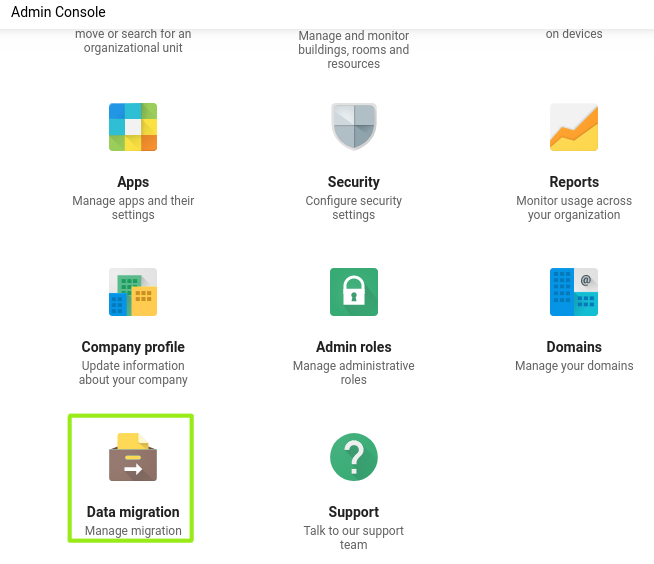Go to the Reports heading
The width and height of the screenshot is (654, 564).
574,182
